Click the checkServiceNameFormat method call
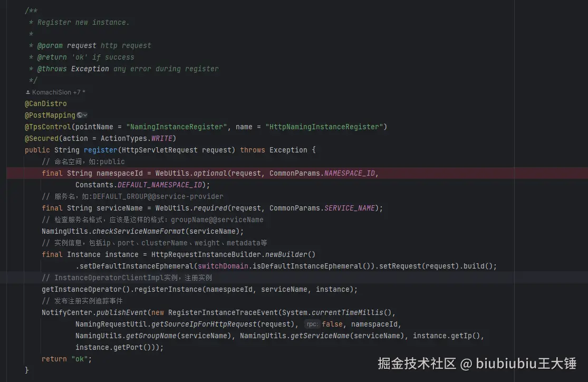Image resolution: width=588 pixels, height=382 pixels. (139, 231)
